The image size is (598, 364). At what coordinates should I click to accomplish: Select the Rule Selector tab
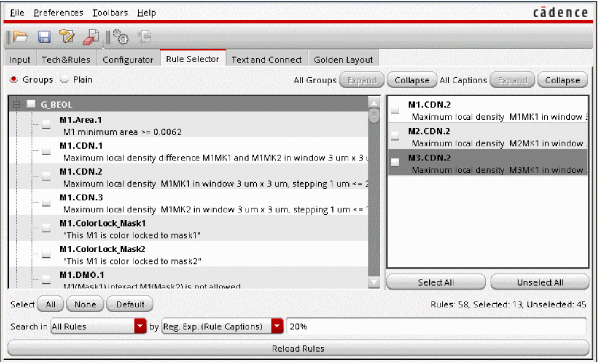[x=192, y=58]
